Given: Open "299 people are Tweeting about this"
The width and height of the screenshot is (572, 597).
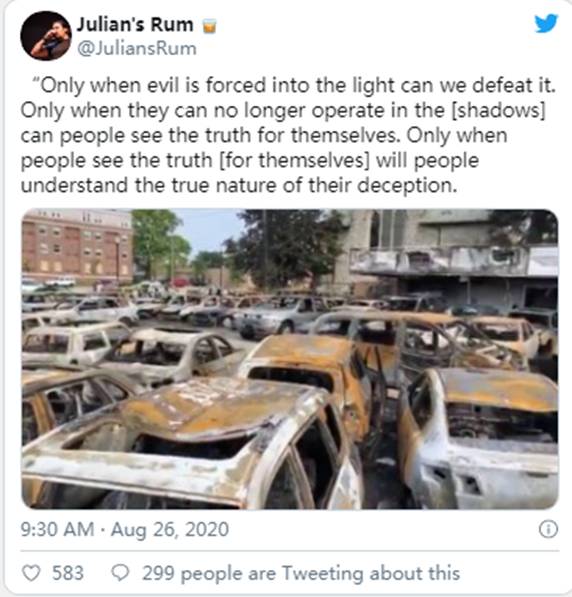Looking at the screenshot, I should coord(301,573).
